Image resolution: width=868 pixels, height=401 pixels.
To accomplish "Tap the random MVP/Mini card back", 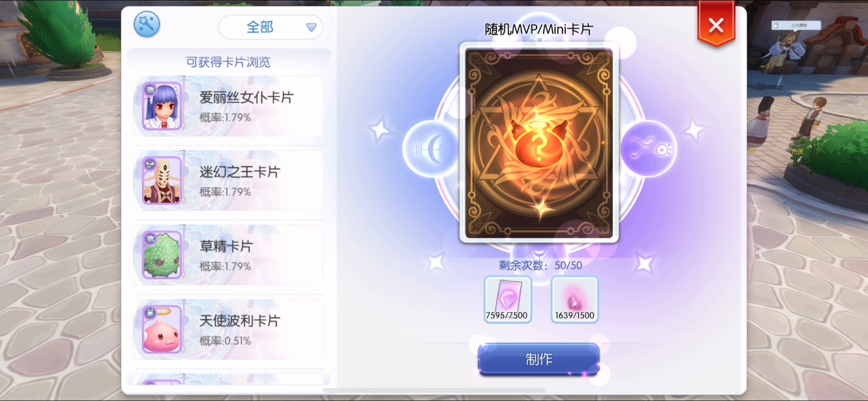I will pos(539,143).
